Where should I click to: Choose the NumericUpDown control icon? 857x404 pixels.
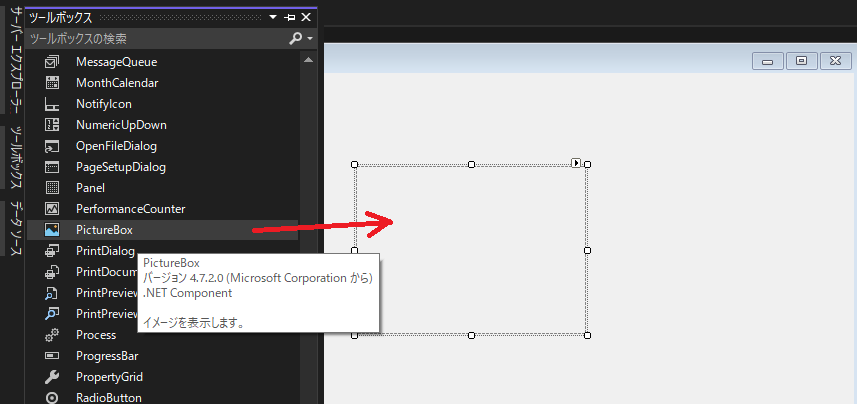tap(52, 125)
